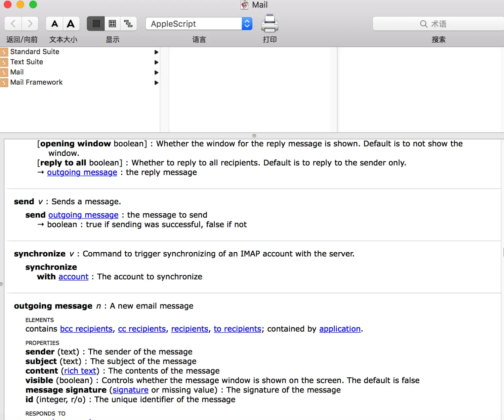This screenshot has height=420, width=504.
Task: Open the recipients link between cc and to
Action: [190, 329]
